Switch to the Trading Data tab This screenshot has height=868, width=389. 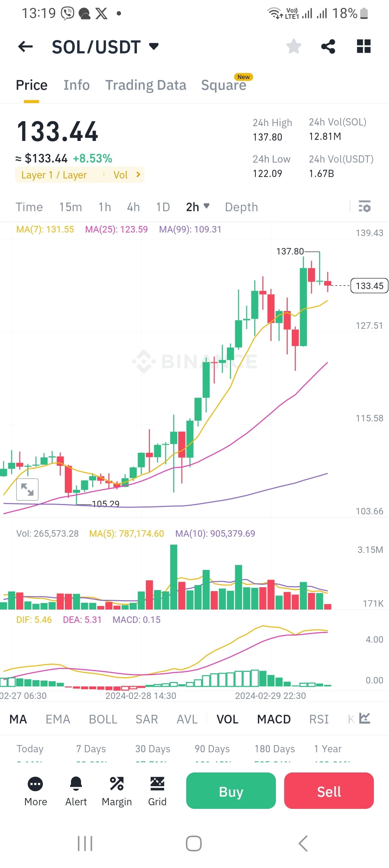(x=146, y=85)
